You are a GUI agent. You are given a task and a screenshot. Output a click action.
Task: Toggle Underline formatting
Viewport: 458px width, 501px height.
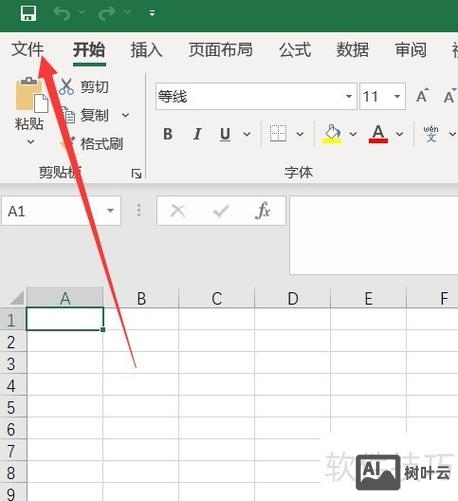coord(225,134)
